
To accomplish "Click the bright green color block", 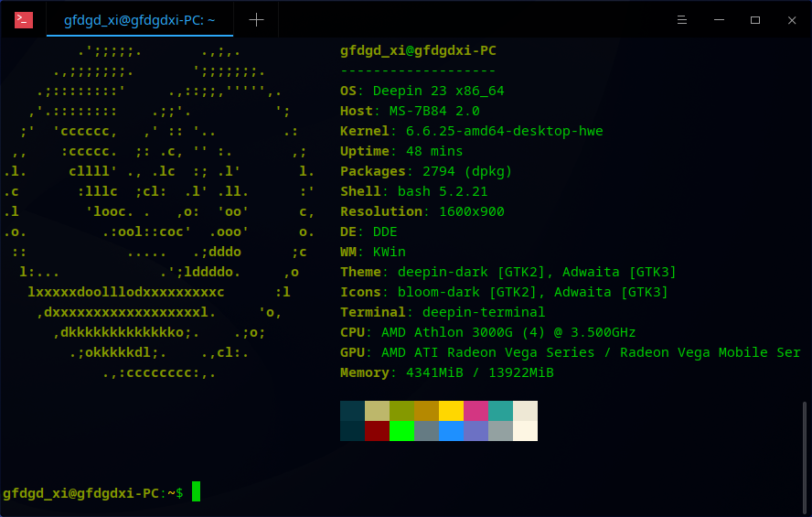I will 401,431.
